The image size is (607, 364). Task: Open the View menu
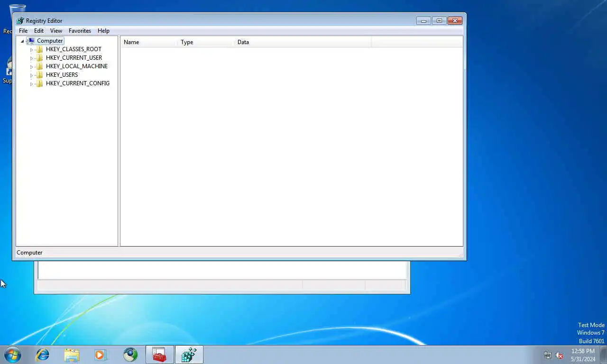(x=56, y=31)
